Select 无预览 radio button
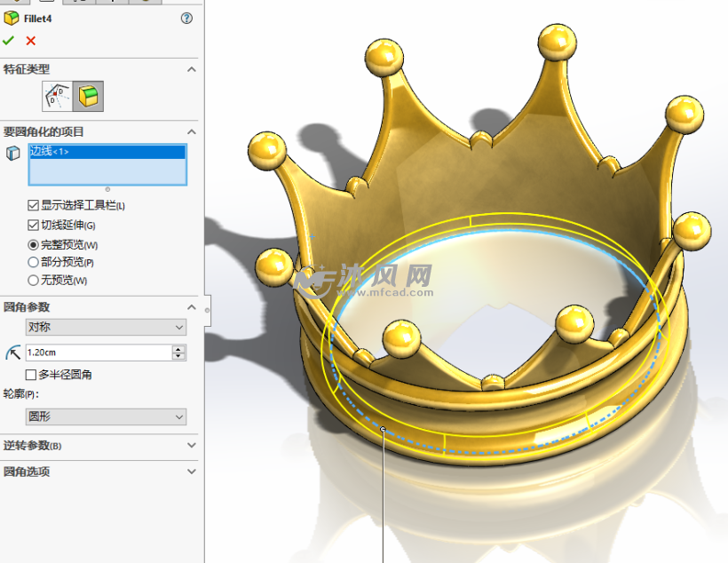The width and height of the screenshot is (728, 563). pyautogui.click(x=33, y=280)
